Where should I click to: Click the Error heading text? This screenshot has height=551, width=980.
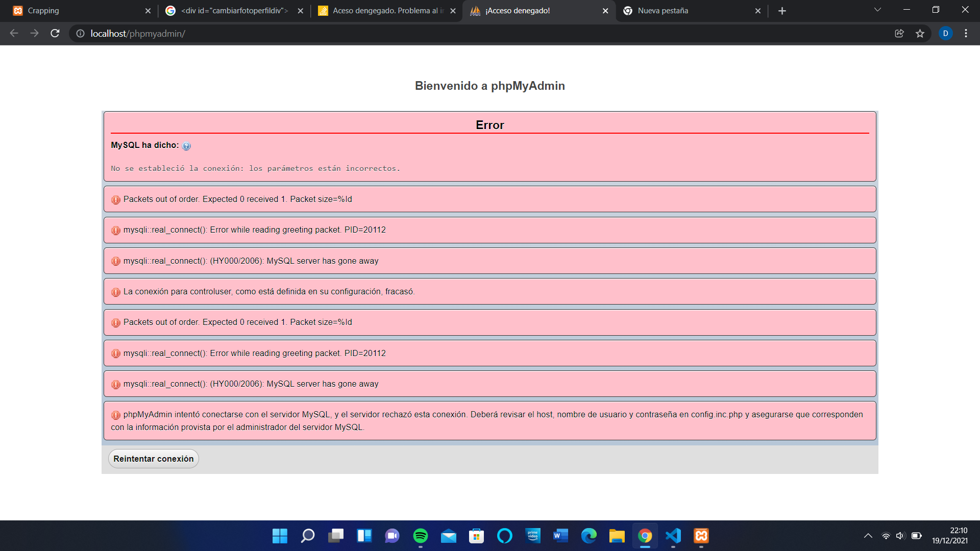point(489,125)
